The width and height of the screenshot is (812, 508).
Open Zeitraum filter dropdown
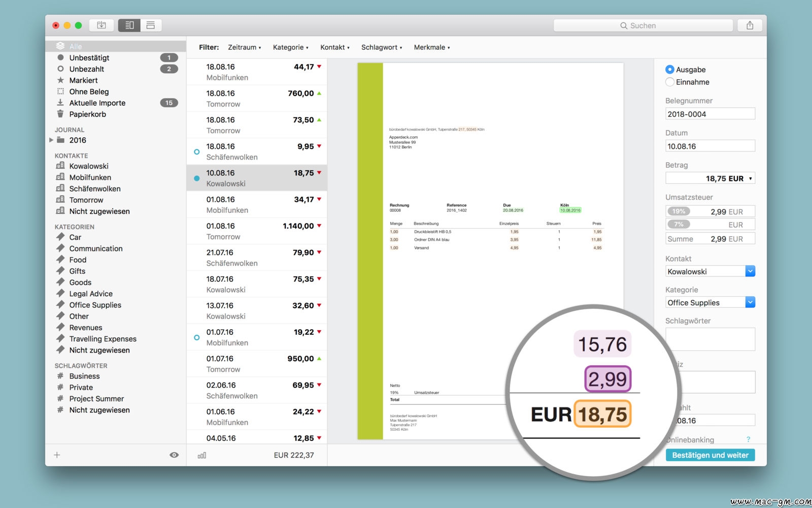point(245,47)
